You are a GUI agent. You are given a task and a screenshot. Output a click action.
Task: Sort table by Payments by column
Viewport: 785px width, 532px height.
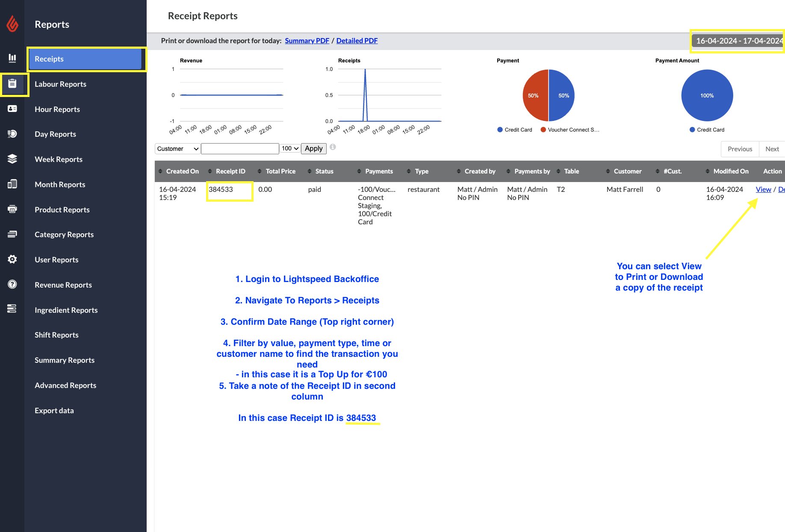tap(528, 171)
